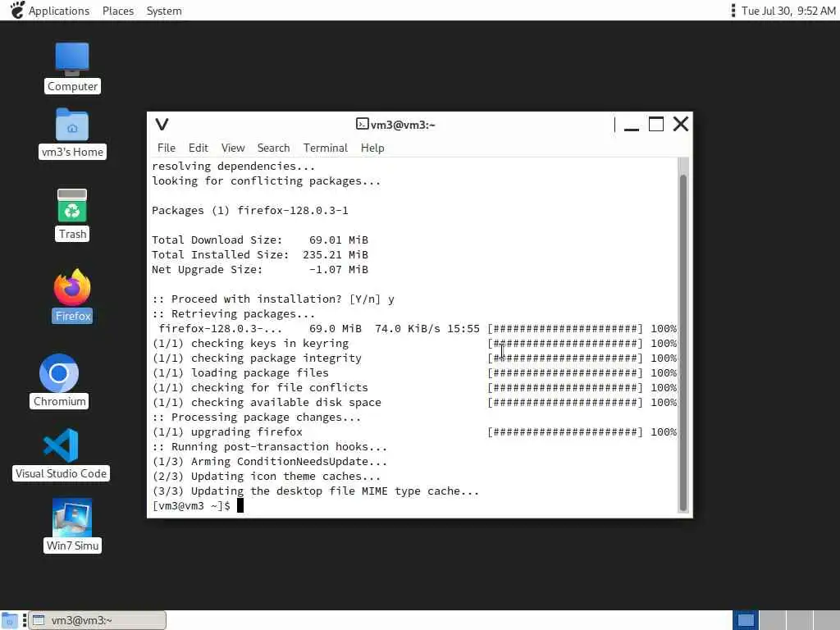Click the terminal window menu V icon
Image resolution: width=840 pixels, height=630 pixels.
[162, 125]
